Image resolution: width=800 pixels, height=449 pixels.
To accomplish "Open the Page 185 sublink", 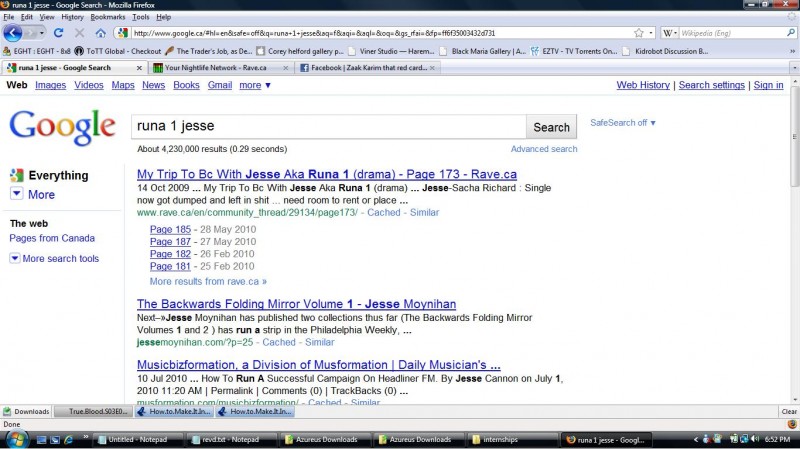I will pos(170,230).
